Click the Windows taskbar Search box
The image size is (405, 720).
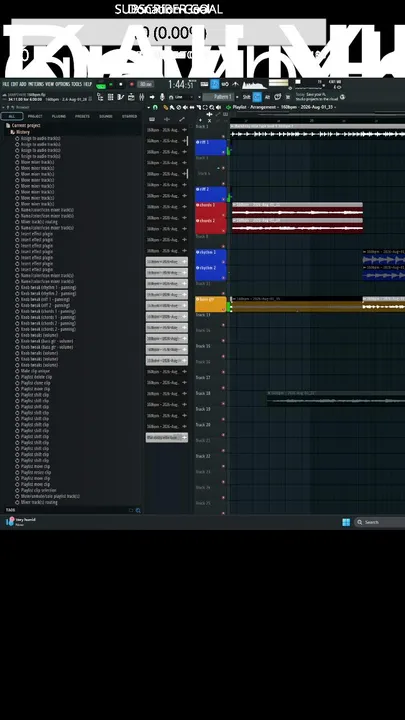coord(379,522)
